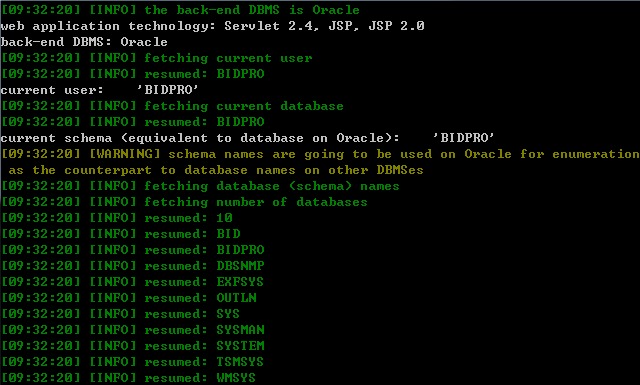This screenshot has width=640, height=385.
Task: Click the 'resumed: SYSTEM' log line
Action: (x=132, y=346)
